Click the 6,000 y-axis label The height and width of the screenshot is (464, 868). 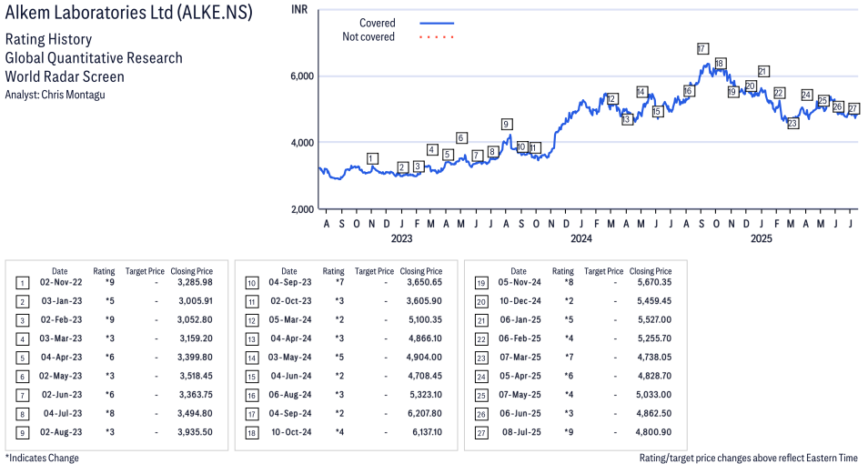[302, 76]
